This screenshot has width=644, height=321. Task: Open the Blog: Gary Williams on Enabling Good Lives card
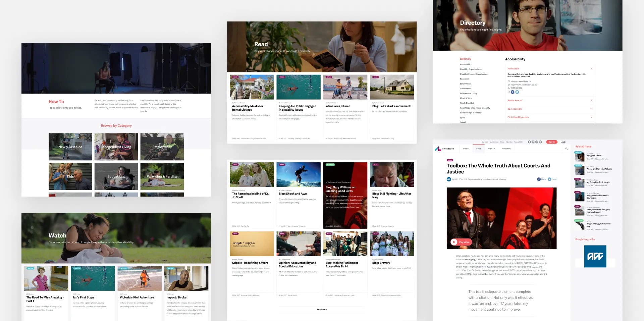pos(345,196)
